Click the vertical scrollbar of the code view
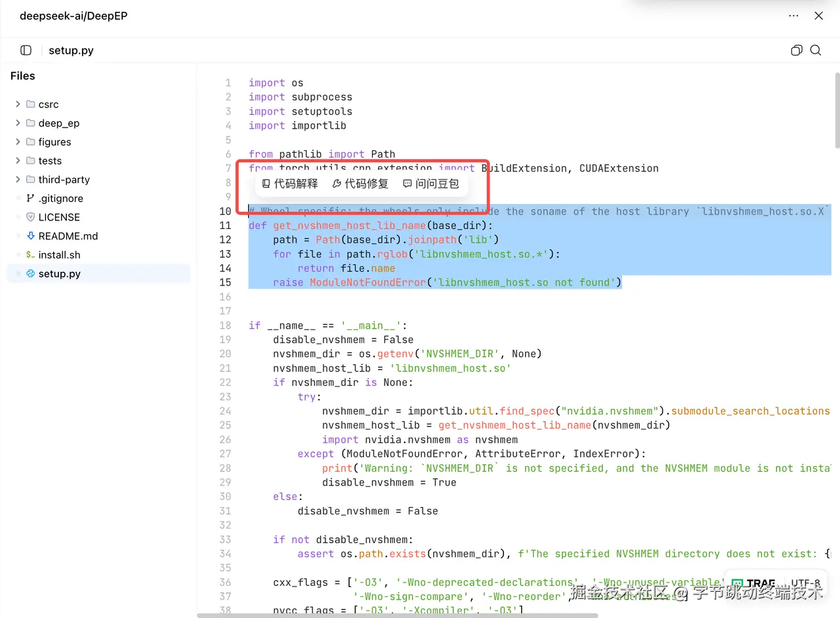The width and height of the screenshot is (840, 618). 837,112
